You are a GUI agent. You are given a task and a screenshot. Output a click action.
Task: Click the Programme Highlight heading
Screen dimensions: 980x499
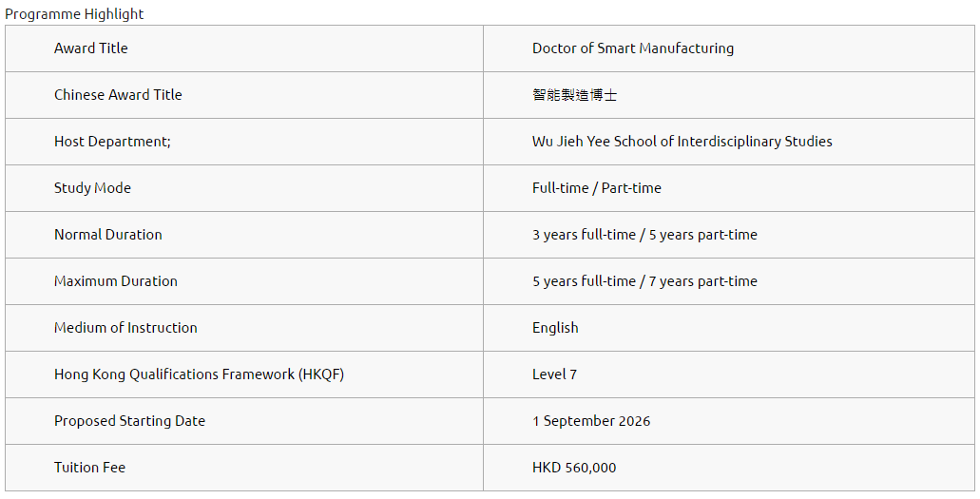pos(74,14)
